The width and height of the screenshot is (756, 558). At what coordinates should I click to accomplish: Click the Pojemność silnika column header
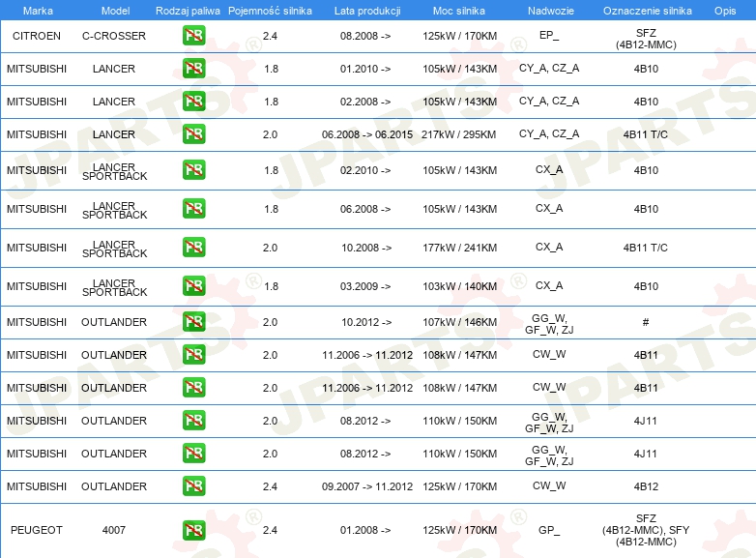click(x=270, y=11)
